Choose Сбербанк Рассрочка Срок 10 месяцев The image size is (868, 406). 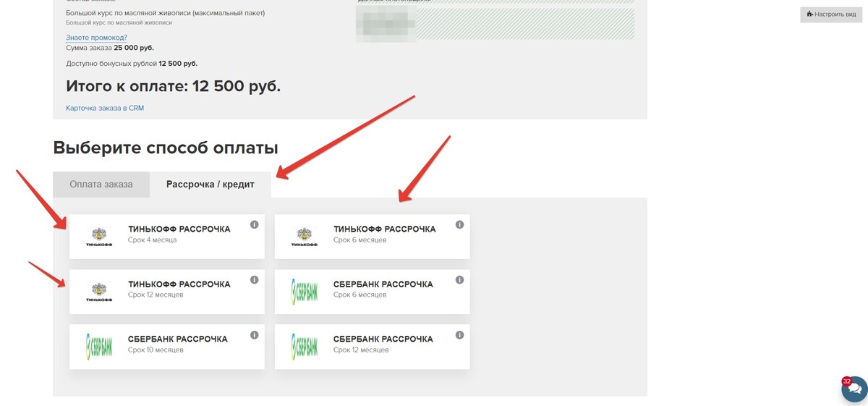coord(167,347)
